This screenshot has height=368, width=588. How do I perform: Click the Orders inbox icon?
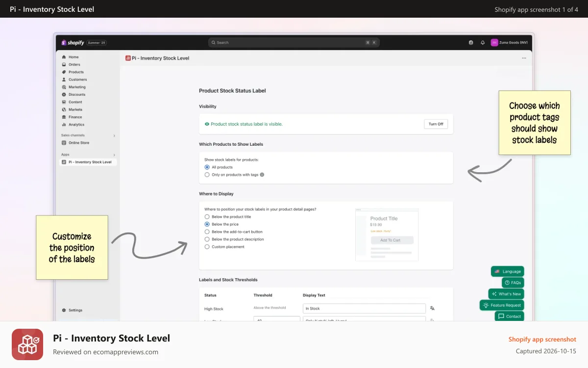click(64, 64)
